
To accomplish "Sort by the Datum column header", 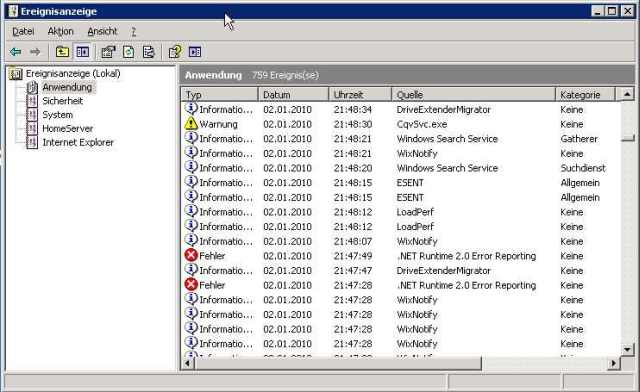I will tap(293, 95).
